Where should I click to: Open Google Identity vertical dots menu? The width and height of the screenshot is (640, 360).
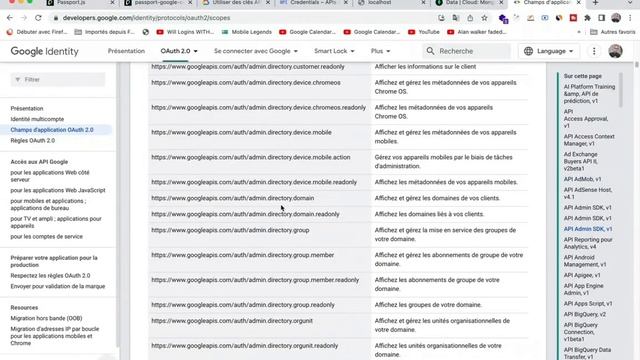click(594, 51)
